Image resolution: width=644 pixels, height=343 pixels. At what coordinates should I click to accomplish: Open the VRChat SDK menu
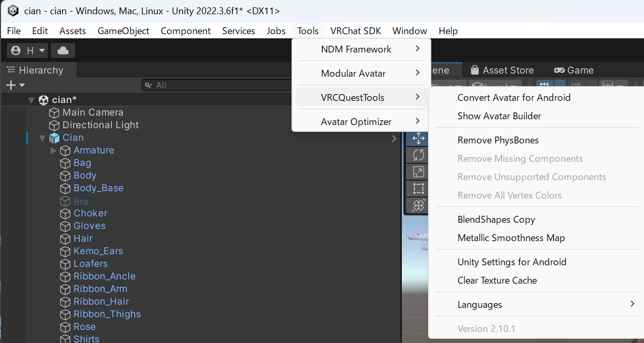356,30
